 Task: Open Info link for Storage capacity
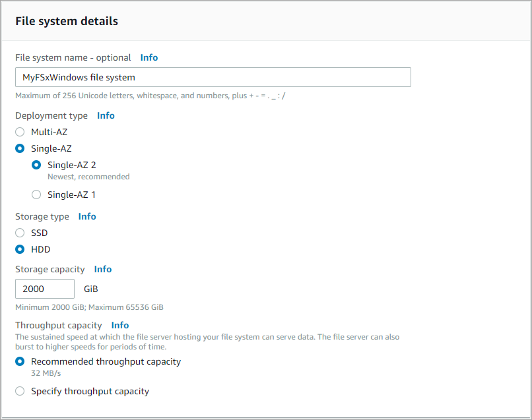pyautogui.click(x=103, y=269)
